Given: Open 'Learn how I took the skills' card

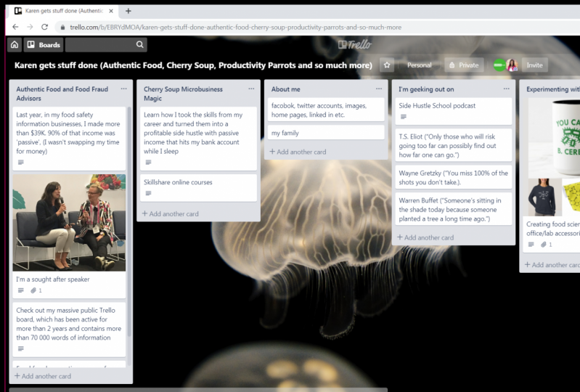Looking at the screenshot, I should 198,139.
